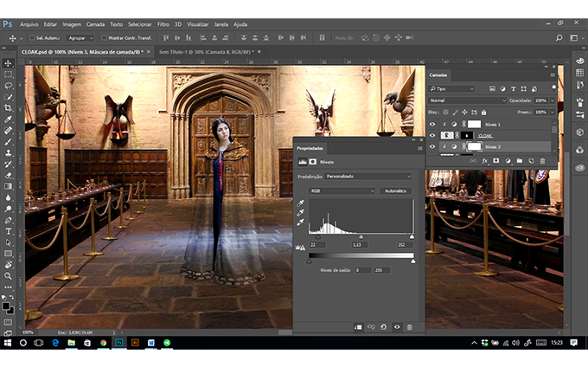Click the white input levels slider handle
The width and height of the screenshot is (588, 368).
[x=412, y=236]
